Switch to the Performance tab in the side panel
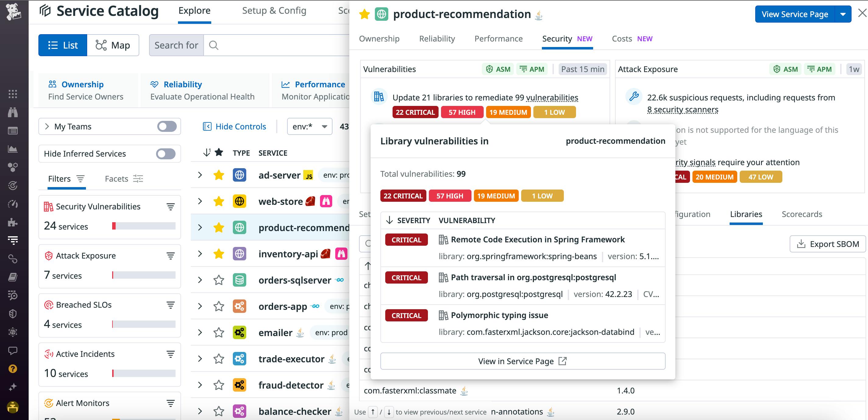Screen dimensions: 868x420 tap(498, 39)
